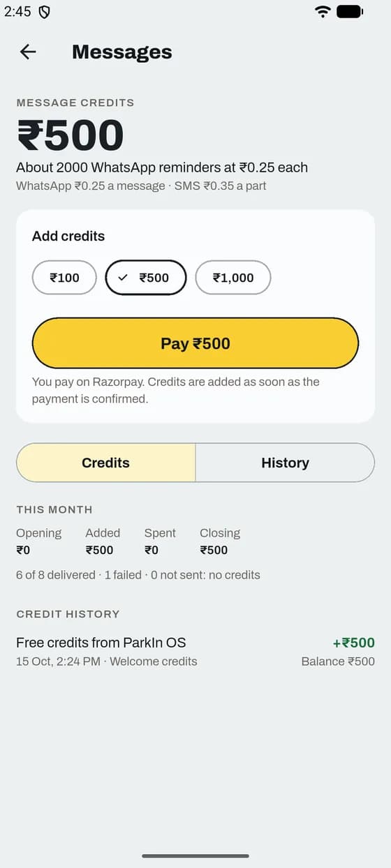Tap the back arrow icon
Screen dimensions: 391x868
pos(28,52)
